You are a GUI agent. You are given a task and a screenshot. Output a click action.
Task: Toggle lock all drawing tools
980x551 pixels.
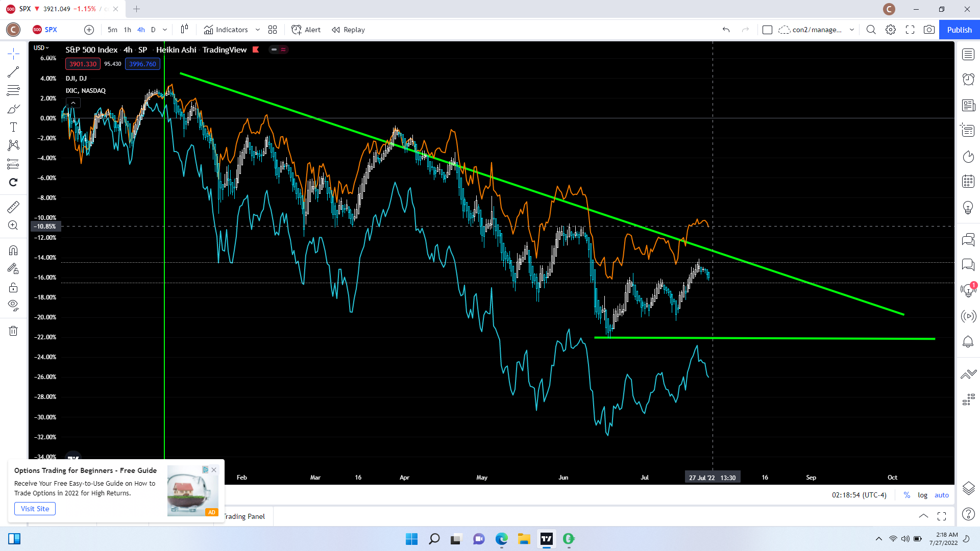pyautogui.click(x=13, y=287)
